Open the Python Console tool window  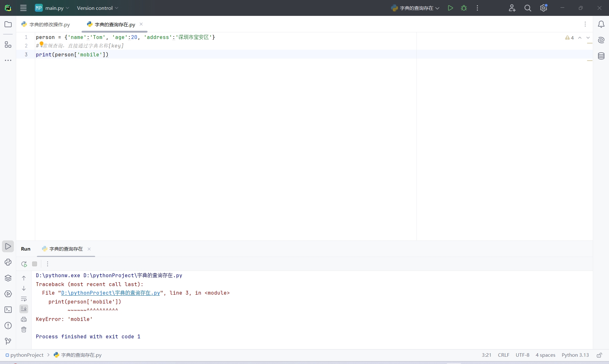(x=8, y=262)
